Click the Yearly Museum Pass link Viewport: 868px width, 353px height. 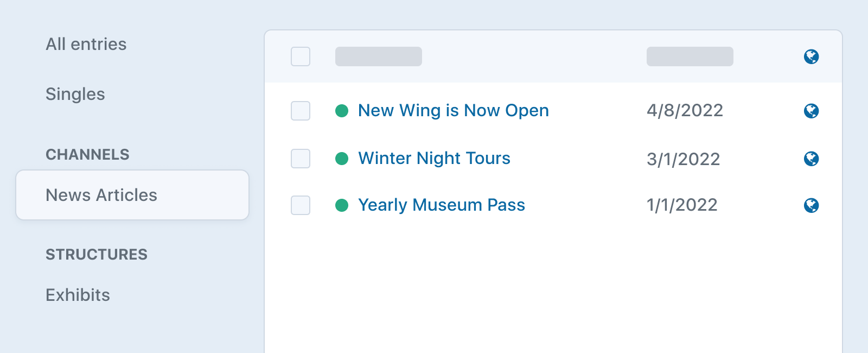point(441,205)
